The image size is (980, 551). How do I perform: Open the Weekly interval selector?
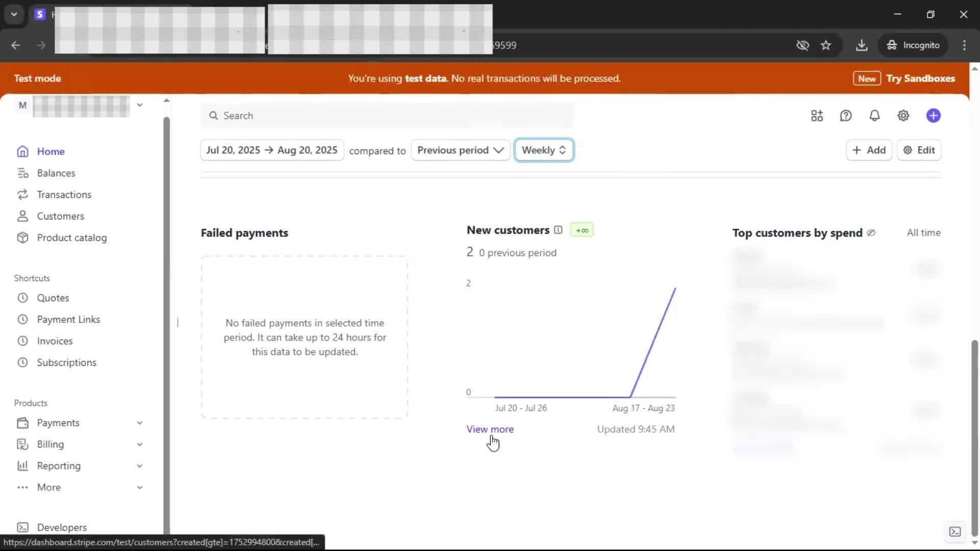pos(544,150)
